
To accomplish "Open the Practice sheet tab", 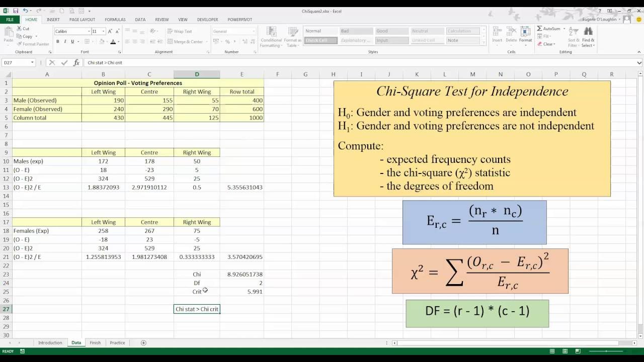I will coord(117,343).
